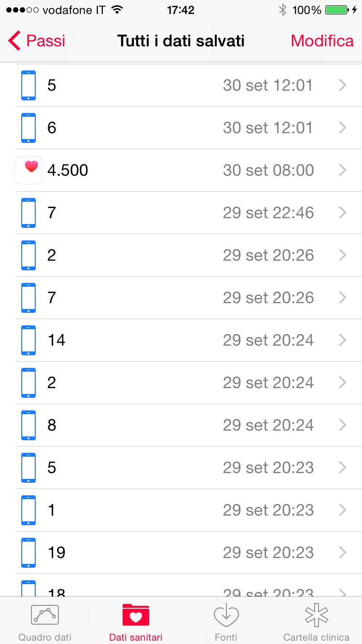The image size is (362, 644).
Task: Select the 6 steps entry at 12:01
Action: click(181, 128)
